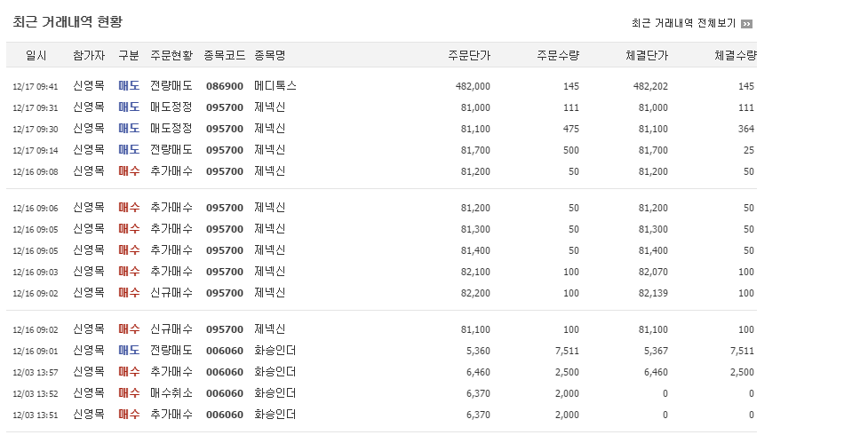Click the 종목코드 column header

[x=224, y=55]
